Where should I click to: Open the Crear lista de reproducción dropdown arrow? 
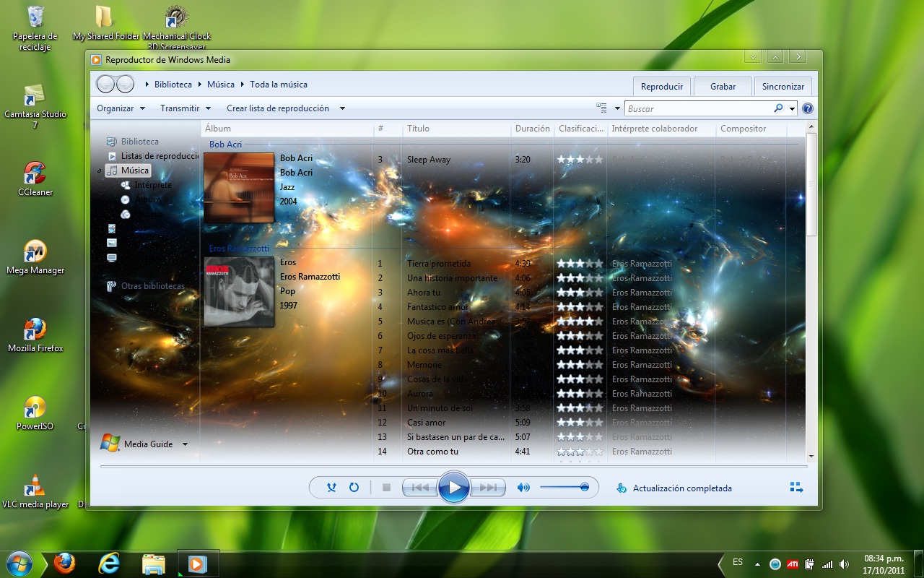342,108
